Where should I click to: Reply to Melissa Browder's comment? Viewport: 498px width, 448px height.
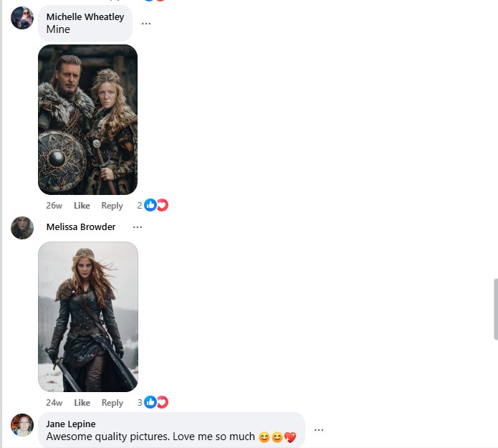[112, 403]
